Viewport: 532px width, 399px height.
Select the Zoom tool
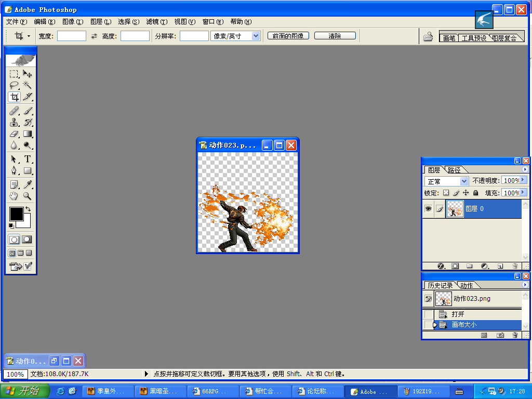tap(27, 196)
